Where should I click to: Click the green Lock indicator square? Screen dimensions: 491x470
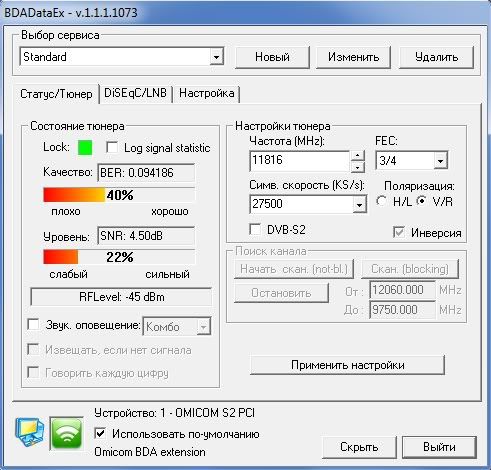click(x=85, y=147)
